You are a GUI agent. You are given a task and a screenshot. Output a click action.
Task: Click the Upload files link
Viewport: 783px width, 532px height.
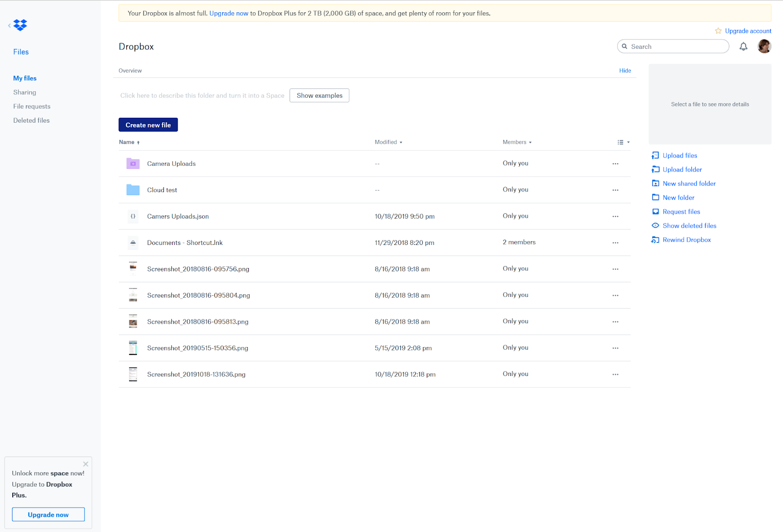[x=680, y=155]
